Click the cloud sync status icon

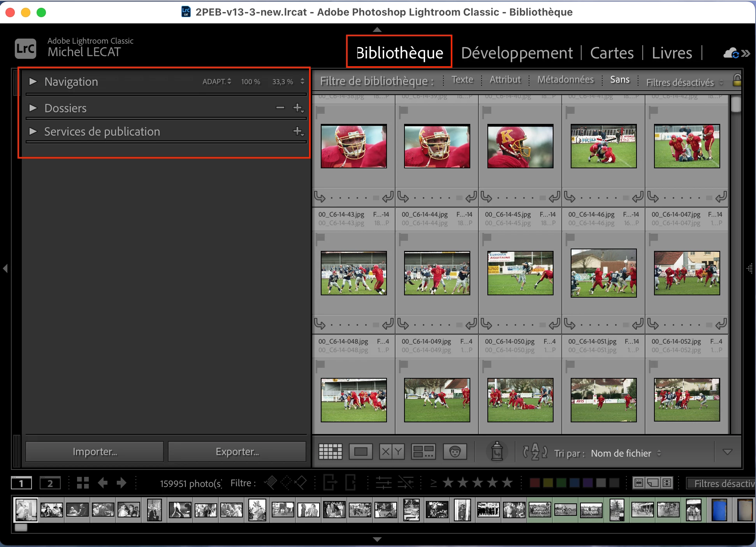(731, 53)
